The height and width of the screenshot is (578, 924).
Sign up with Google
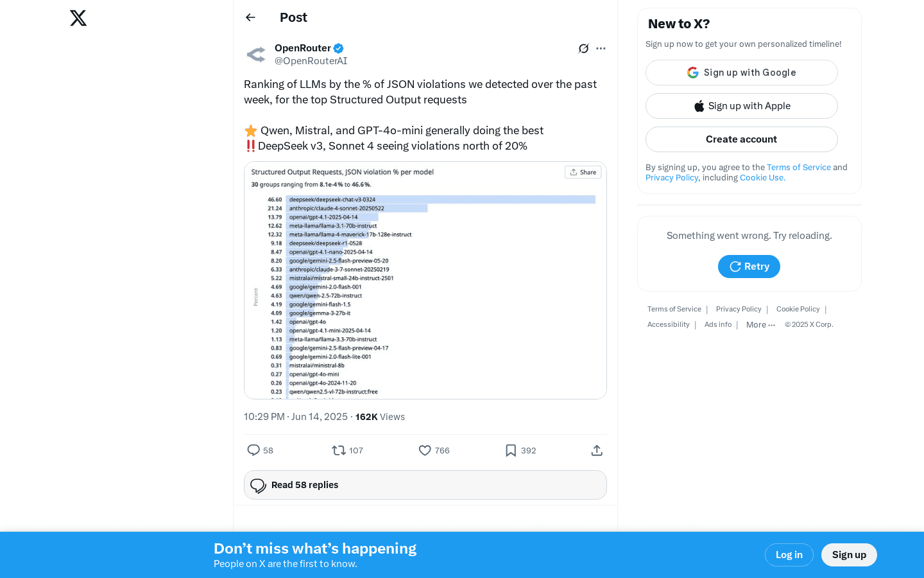click(741, 73)
